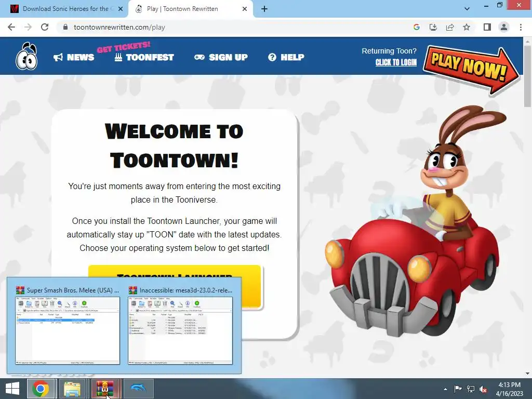Click the GET TICKETS! badge
The width and height of the screenshot is (532, 399).
[124, 47]
